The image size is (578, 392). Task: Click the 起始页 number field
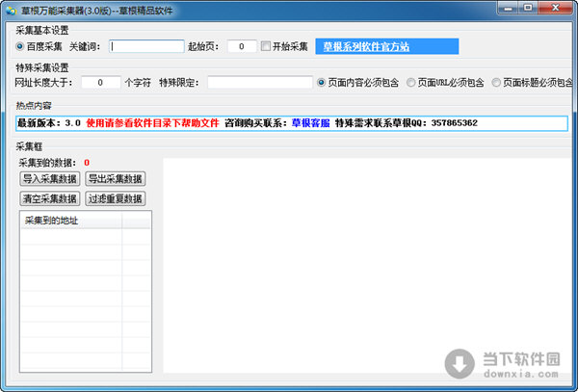click(x=242, y=46)
